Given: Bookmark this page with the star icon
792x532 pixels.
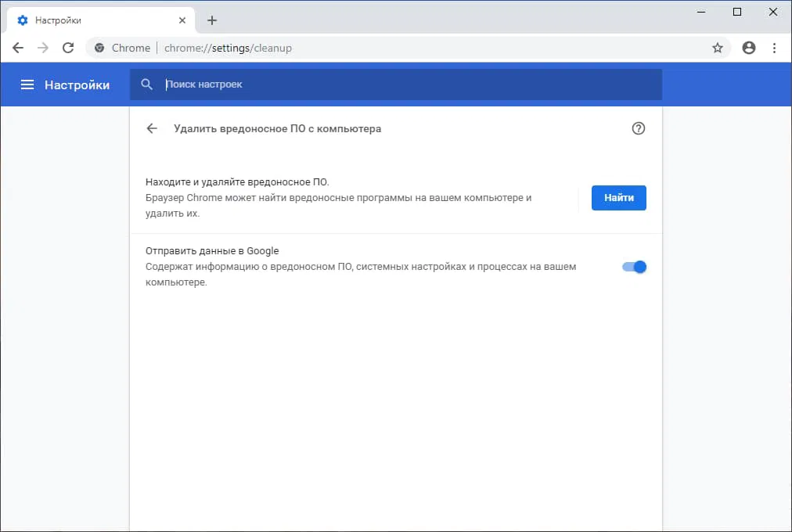Looking at the screenshot, I should [718, 48].
